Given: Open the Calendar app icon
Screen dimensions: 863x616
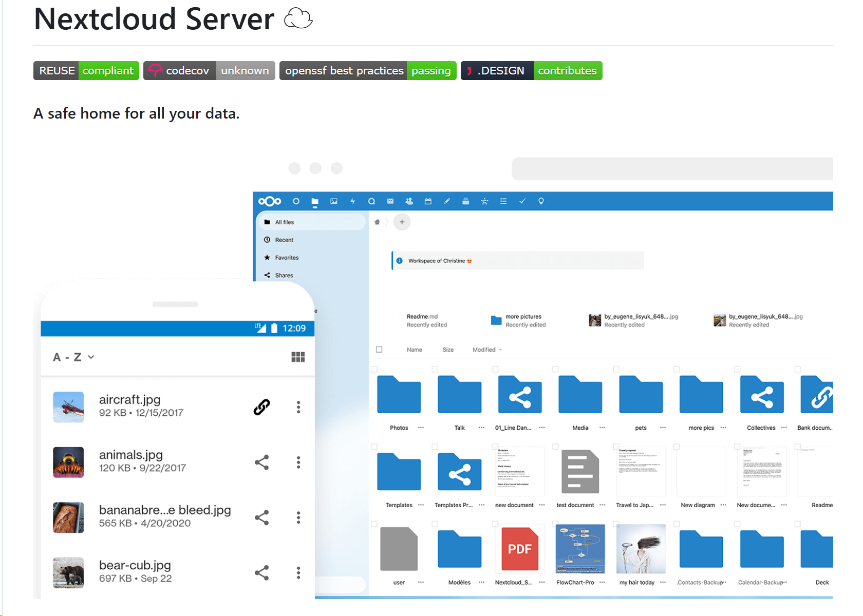Looking at the screenshot, I should [x=428, y=201].
